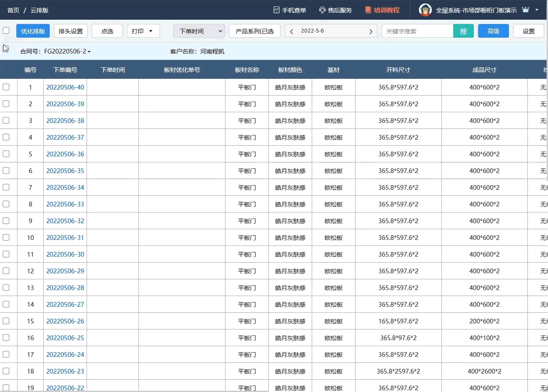This screenshot has width=548, height=392.
Task: Click cell 400*100*2
Action: 485,338
